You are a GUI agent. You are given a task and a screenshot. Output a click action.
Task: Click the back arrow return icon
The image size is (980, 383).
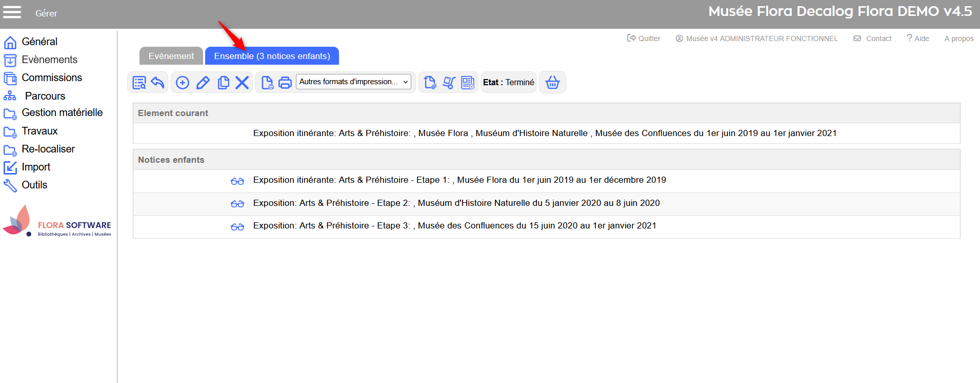click(x=157, y=83)
